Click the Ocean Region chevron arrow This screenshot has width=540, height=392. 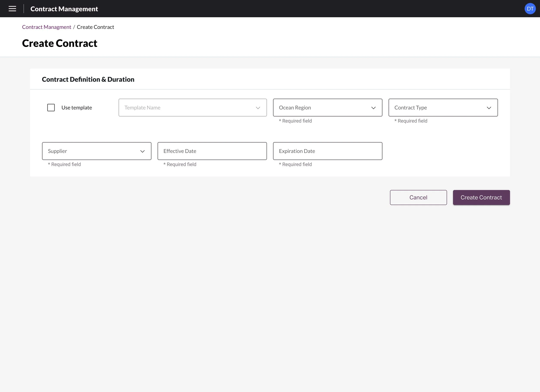coord(373,108)
